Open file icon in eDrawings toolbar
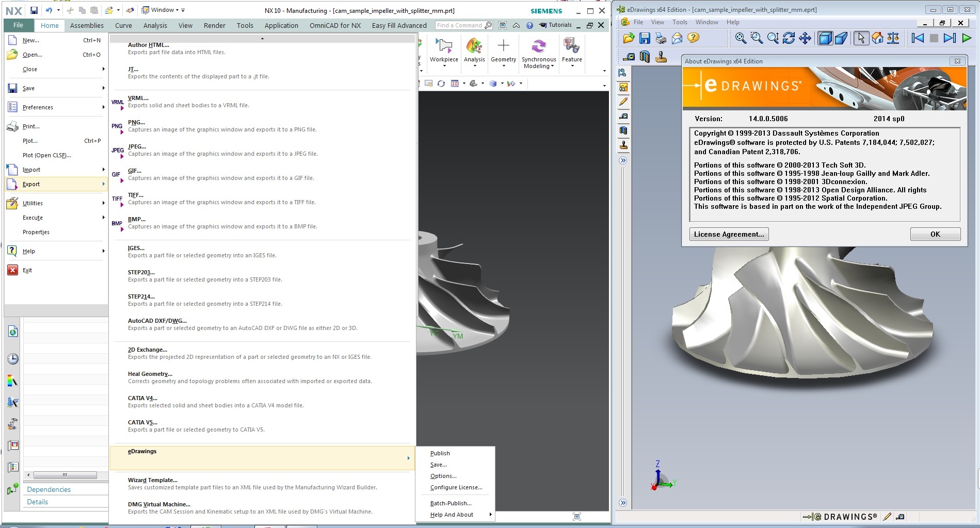 coord(629,38)
